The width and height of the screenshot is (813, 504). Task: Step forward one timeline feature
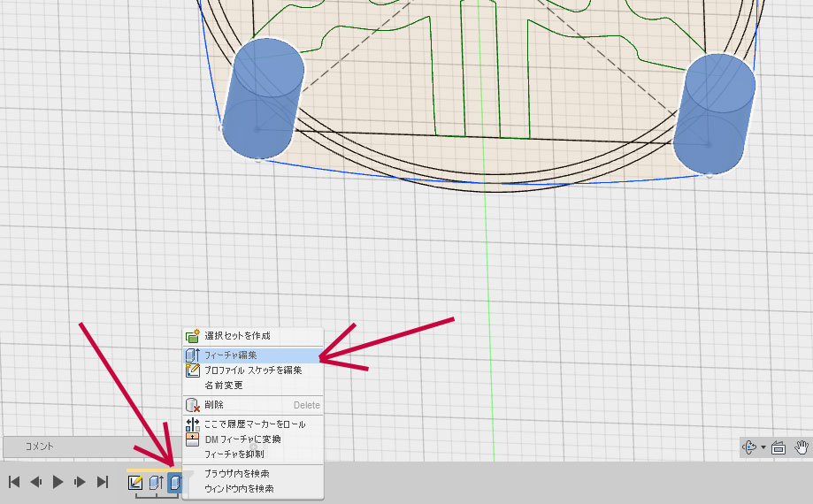point(81,482)
